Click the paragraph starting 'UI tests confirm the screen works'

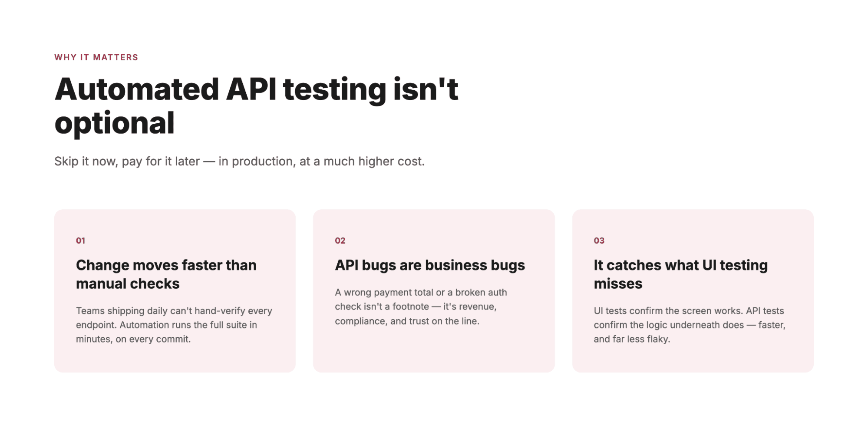[690, 325]
